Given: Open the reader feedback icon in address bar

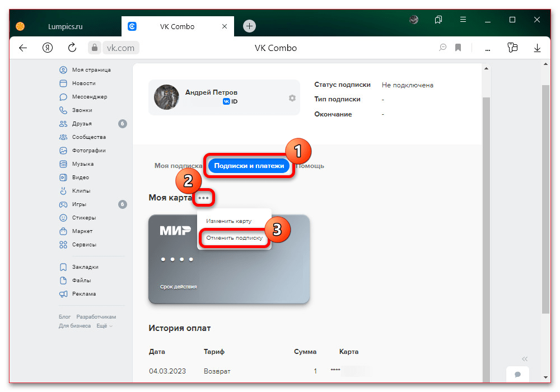Looking at the screenshot, I should (443, 48).
